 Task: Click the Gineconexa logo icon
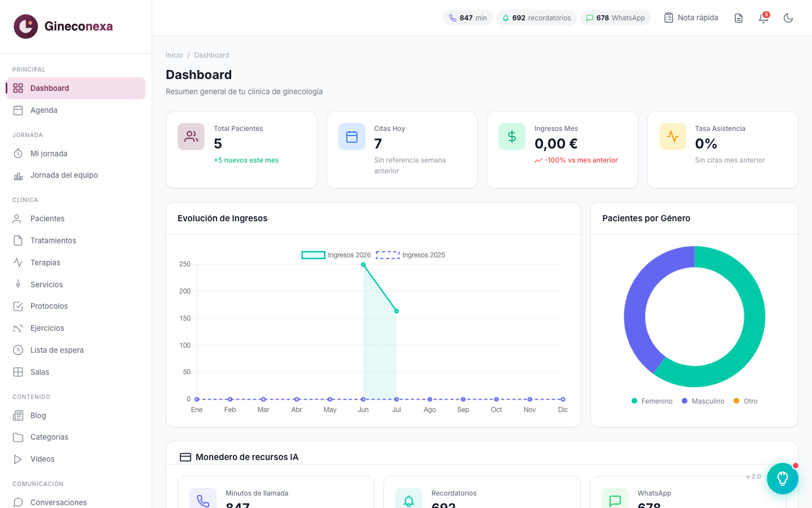pos(26,27)
